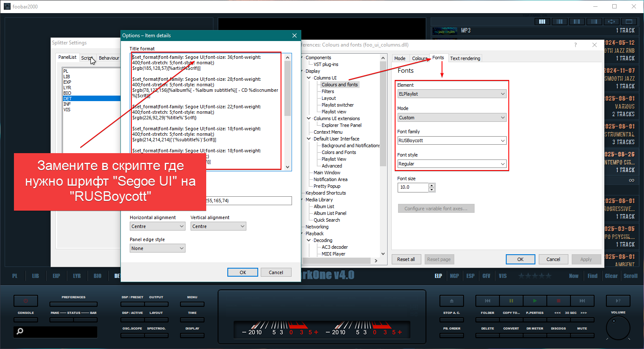Select Keyboard Shortcuts in the preferences tree
644x349 pixels.
325,193
